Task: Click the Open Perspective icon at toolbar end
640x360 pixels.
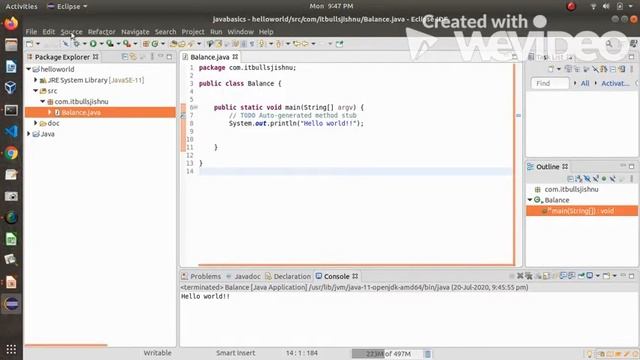Action: coord(633,44)
